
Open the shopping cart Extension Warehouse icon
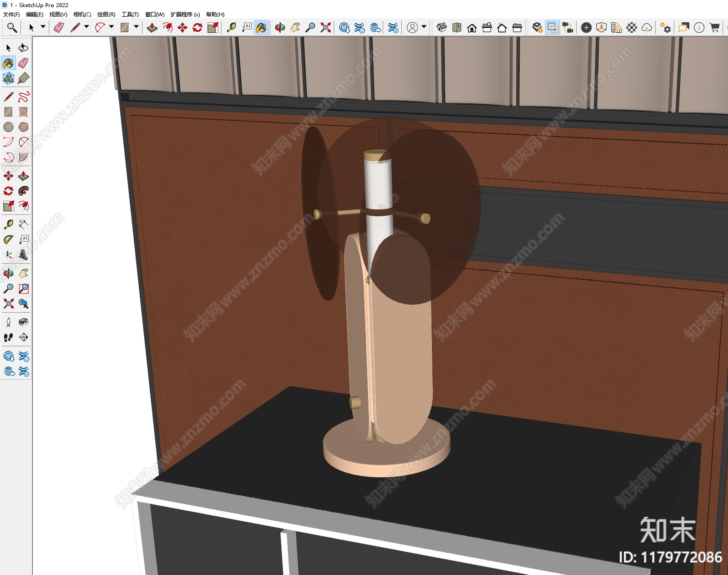pyautogui.click(x=715, y=28)
